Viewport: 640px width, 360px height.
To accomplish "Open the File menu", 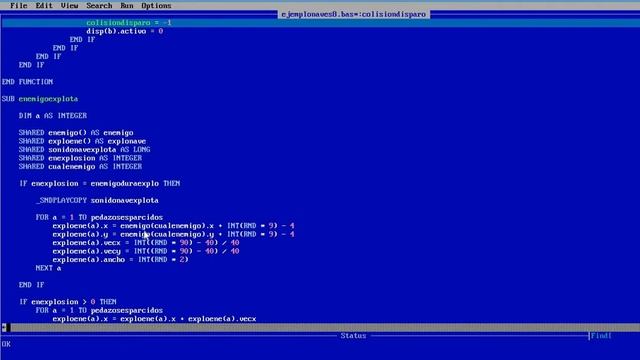I will point(18,6).
